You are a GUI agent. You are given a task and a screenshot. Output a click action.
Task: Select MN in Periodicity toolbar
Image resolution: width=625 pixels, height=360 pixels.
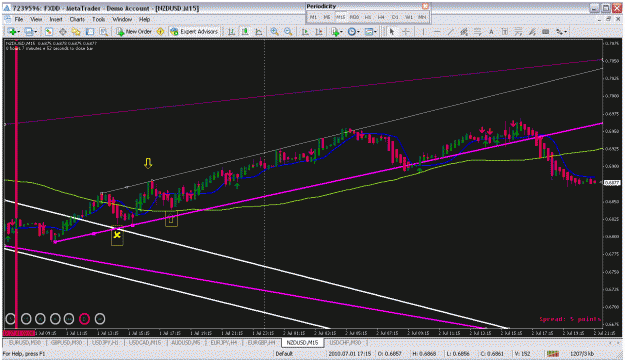click(x=422, y=17)
